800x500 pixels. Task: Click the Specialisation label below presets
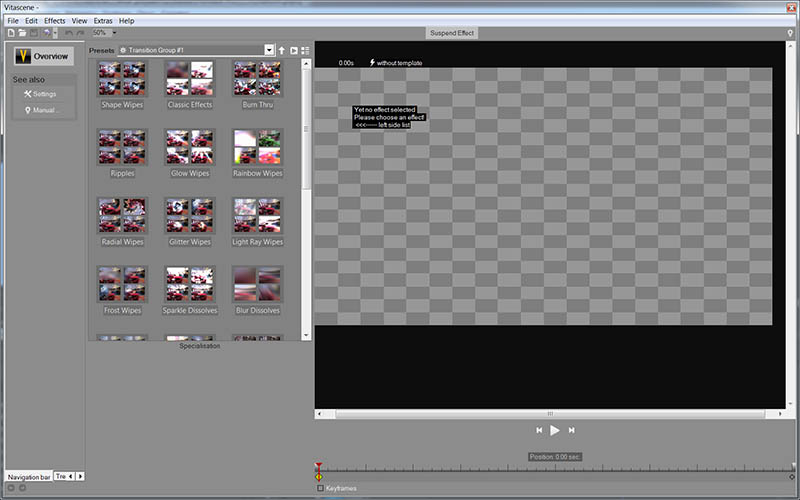[199, 346]
